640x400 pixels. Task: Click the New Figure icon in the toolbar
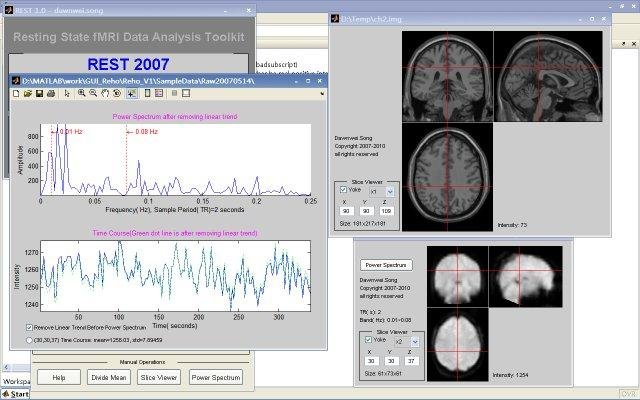click(x=16, y=93)
